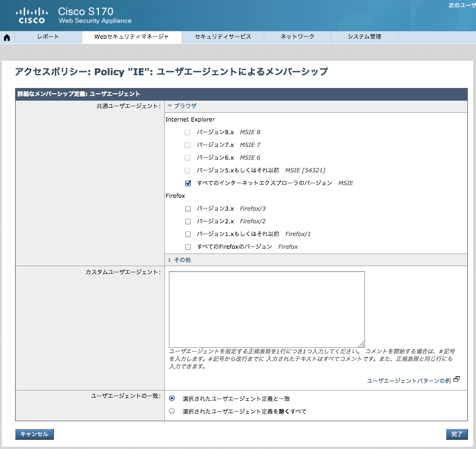The height and width of the screenshot is (449, 476).
Task: Check Firefox バージョン1.xもしくはそれ以前 checkbox
Action: tap(187, 234)
